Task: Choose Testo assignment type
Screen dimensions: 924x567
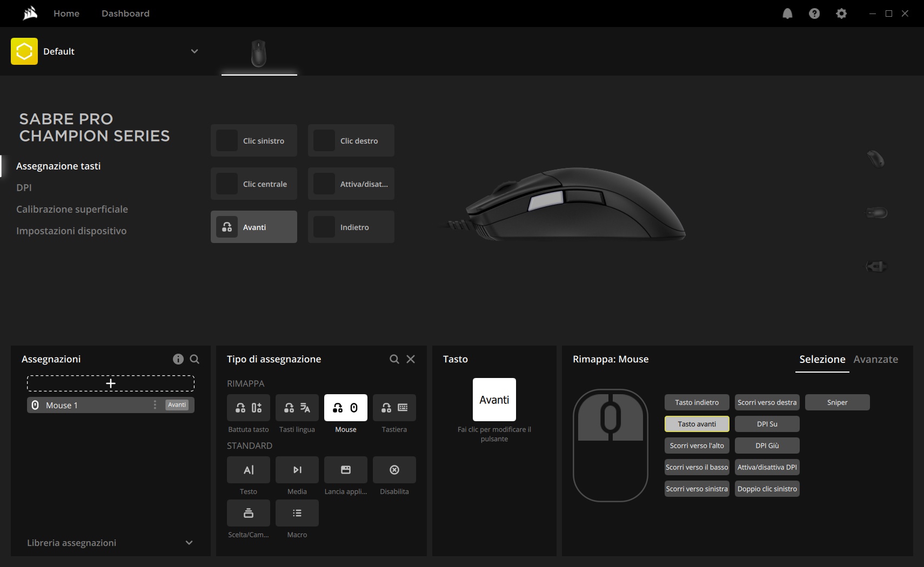Action: coord(249,470)
